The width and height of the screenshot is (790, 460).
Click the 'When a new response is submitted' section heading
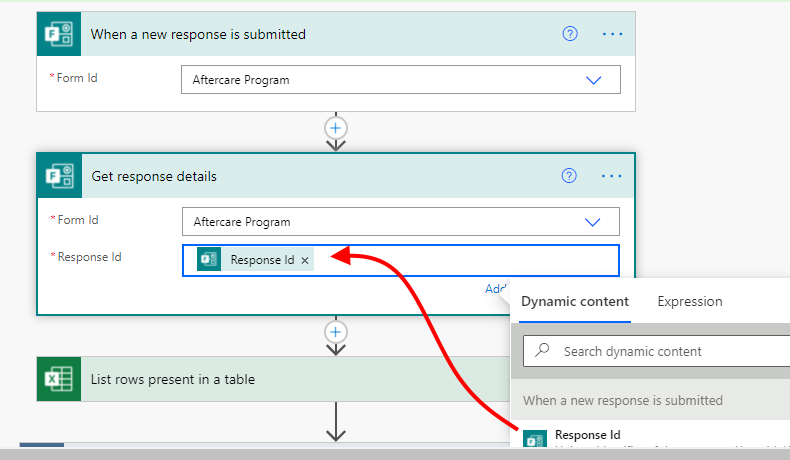coord(623,401)
